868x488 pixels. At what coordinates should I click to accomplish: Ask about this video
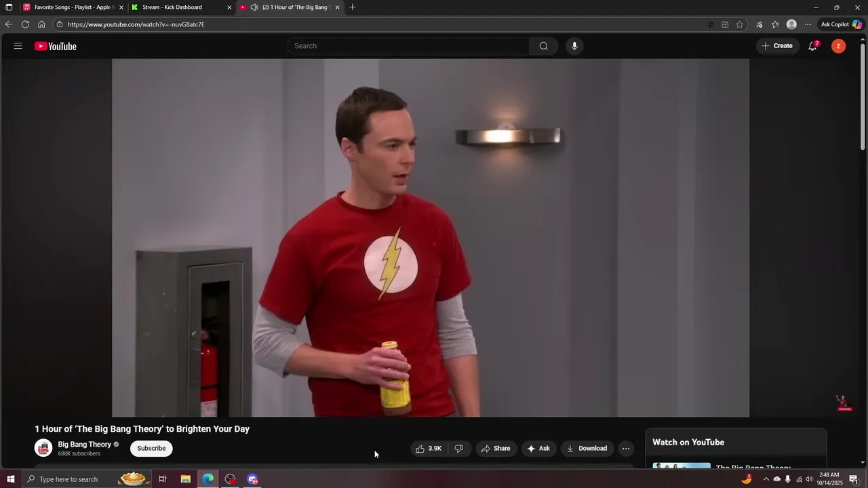click(x=538, y=449)
